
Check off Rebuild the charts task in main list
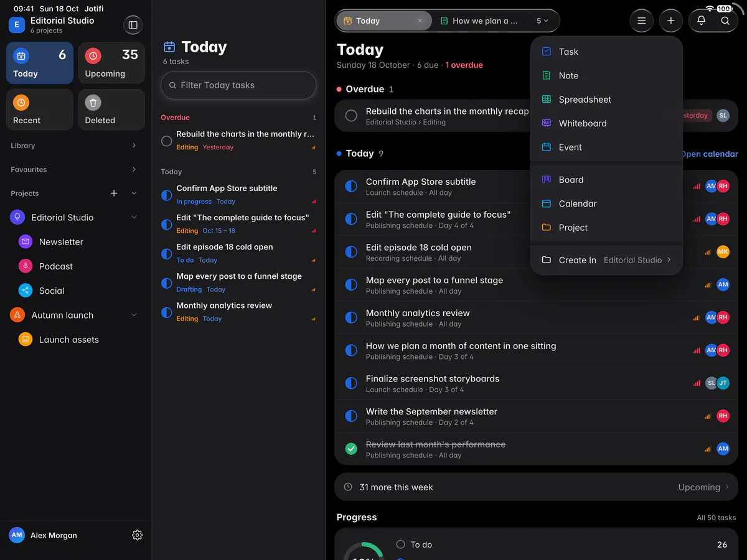click(351, 116)
